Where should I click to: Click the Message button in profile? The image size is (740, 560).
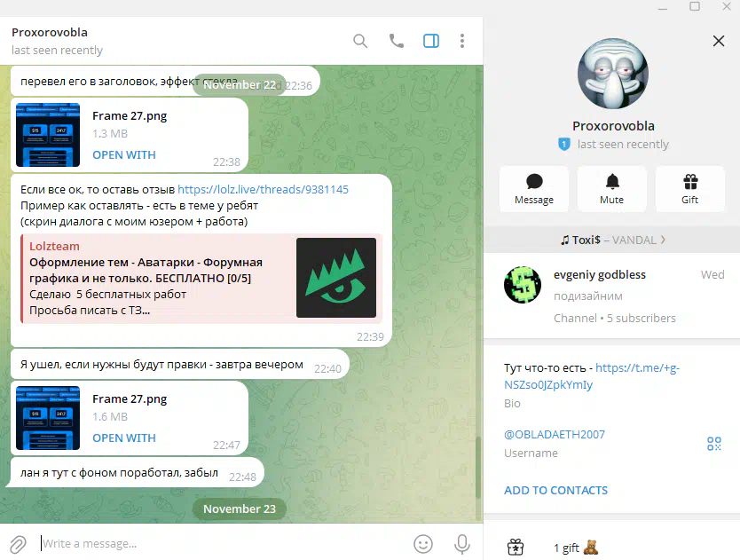click(x=533, y=189)
